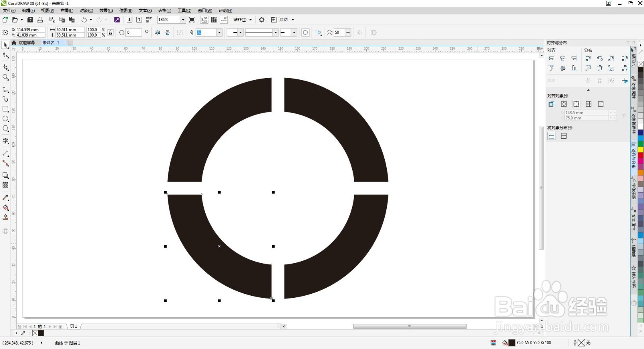
Task: Click the Import arrow-down icon
Action: click(x=129, y=20)
